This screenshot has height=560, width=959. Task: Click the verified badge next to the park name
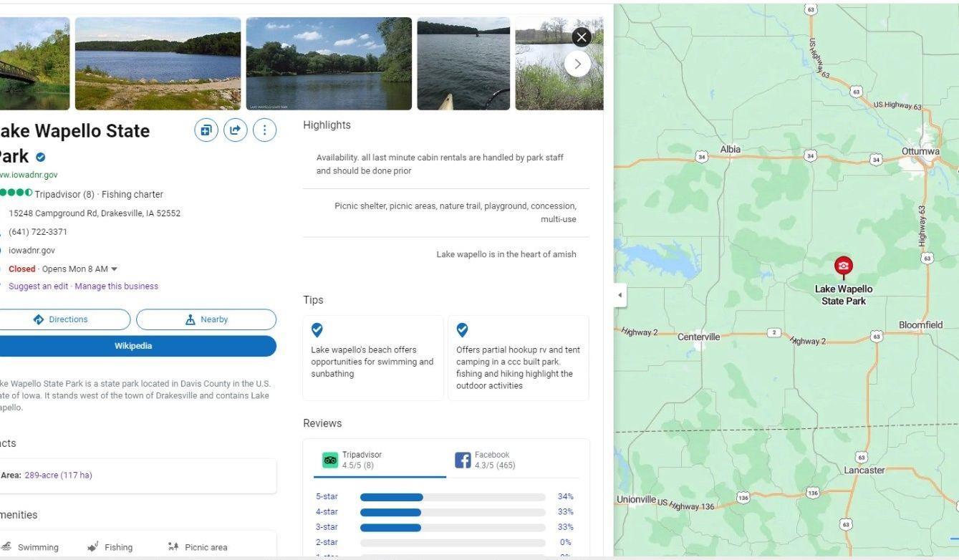click(41, 158)
